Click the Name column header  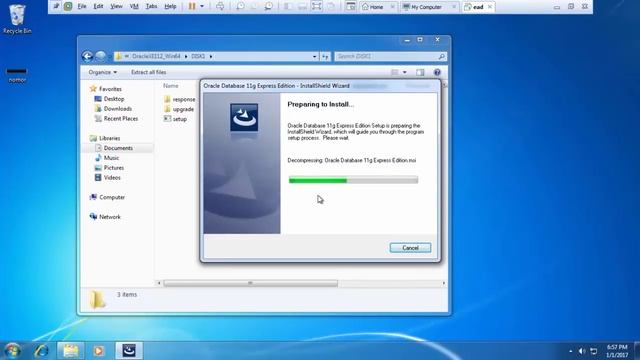pyautogui.click(x=171, y=86)
